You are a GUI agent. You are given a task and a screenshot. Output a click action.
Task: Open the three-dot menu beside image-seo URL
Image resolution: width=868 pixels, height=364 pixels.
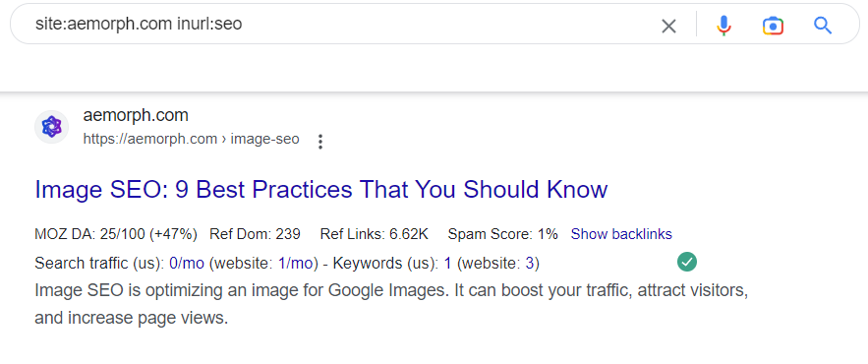319,142
